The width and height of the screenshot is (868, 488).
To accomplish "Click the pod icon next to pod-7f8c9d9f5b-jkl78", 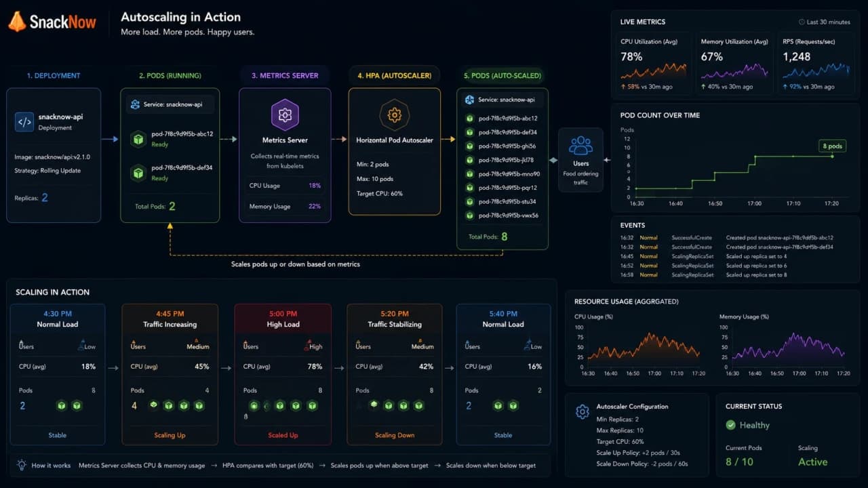I will click(x=469, y=160).
